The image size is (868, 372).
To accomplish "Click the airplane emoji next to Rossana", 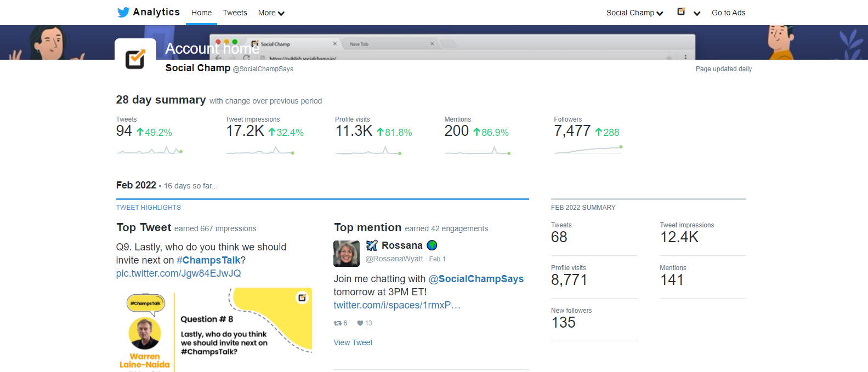I will click(x=372, y=245).
